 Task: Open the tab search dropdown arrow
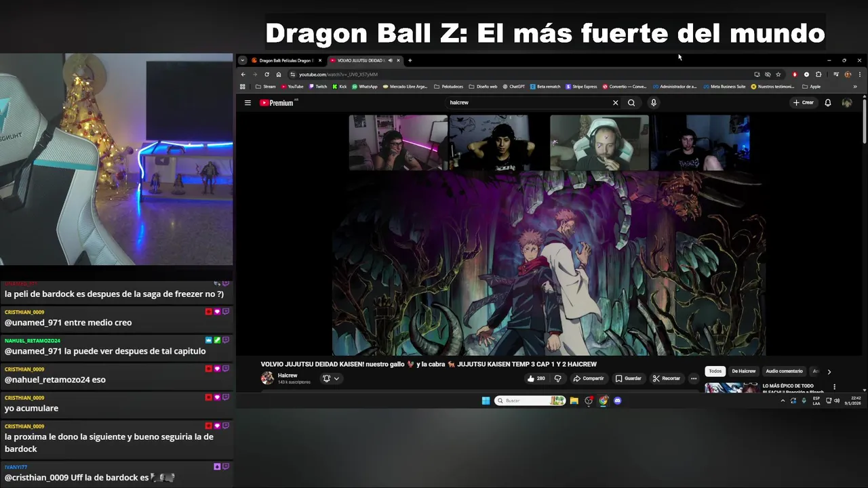pos(242,60)
